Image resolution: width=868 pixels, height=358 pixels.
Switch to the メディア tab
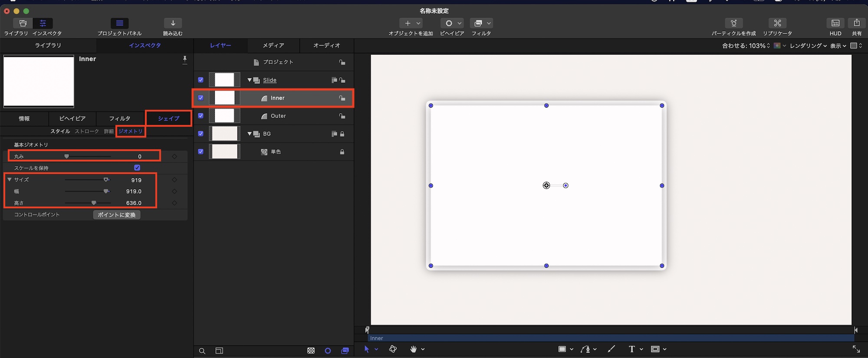coord(273,46)
